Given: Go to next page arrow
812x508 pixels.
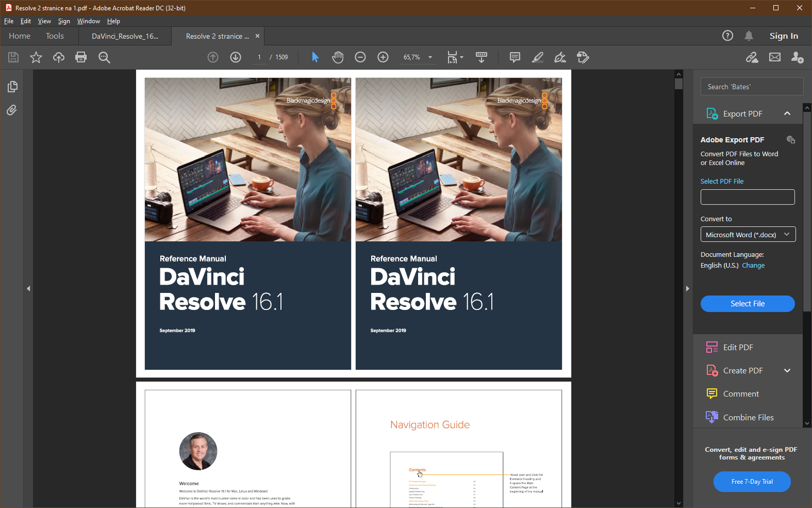Looking at the screenshot, I should [x=236, y=57].
